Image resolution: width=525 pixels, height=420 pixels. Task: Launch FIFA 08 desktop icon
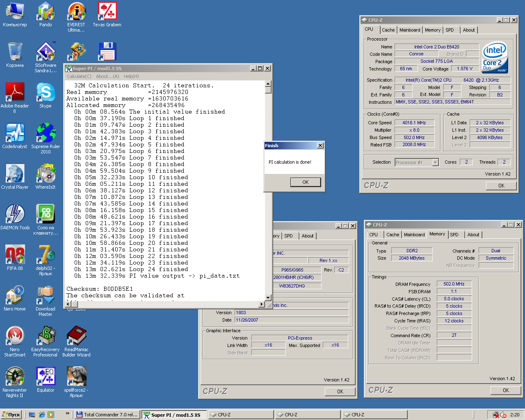click(15, 258)
